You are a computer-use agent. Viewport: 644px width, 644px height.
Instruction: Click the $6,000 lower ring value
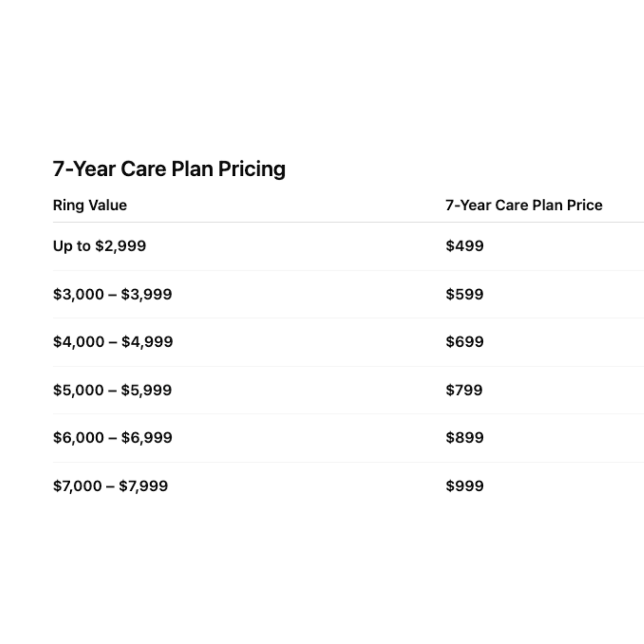(78, 438)
